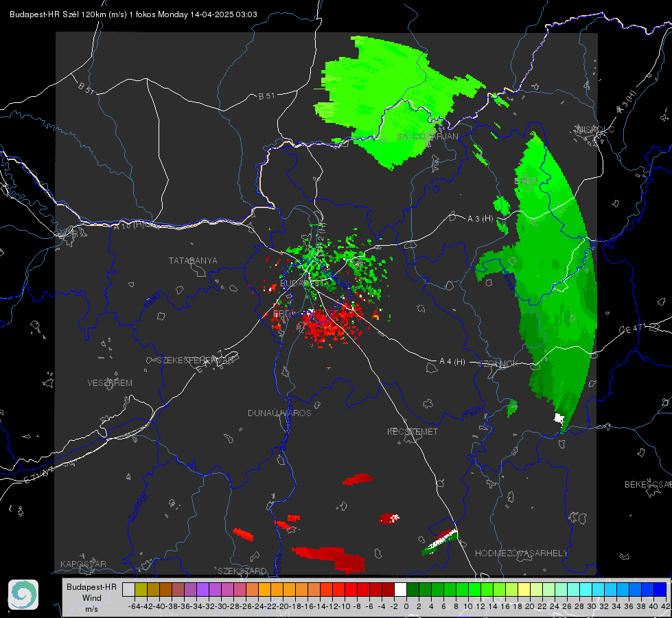Click the SZEKSZÁRD city label
The image size is (672, 618).
coord(242,571)
